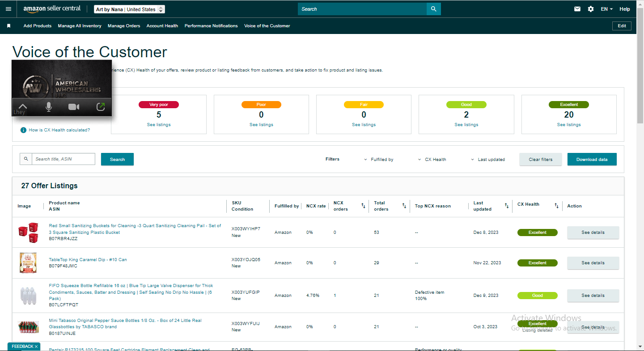Expand the Last updated filter
Image resolution: width=644 pixels, height=351 pixels.
tap(488, 160)
